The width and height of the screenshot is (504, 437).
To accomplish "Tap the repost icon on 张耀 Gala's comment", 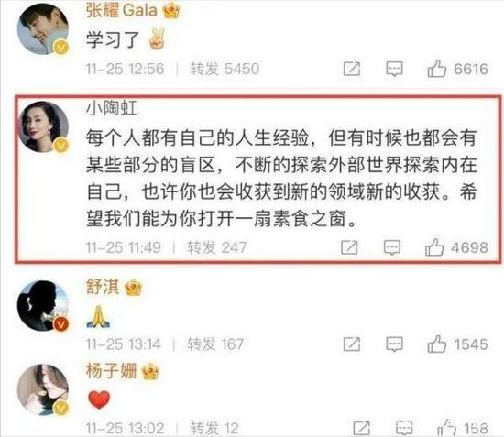I will coord(352,69).
